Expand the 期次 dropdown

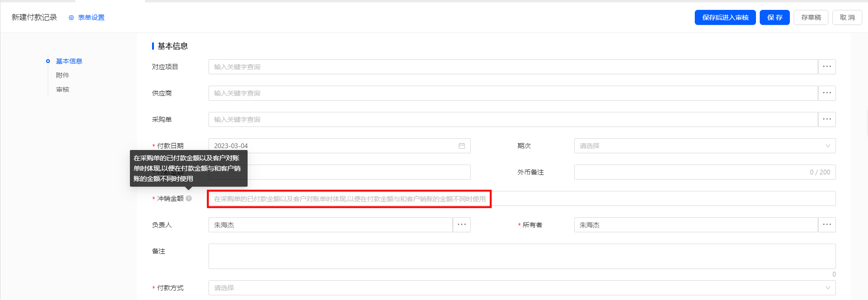pos(705,146)
